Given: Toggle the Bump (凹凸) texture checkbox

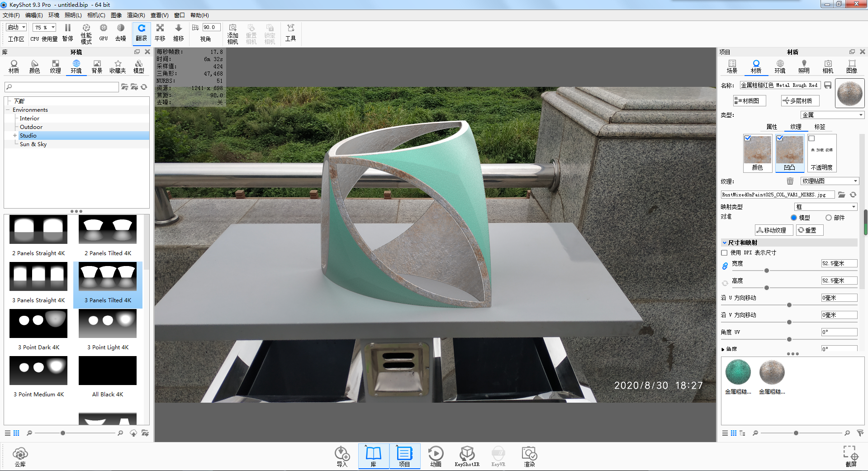Looking at the screenshot, I should click(780, 138).
